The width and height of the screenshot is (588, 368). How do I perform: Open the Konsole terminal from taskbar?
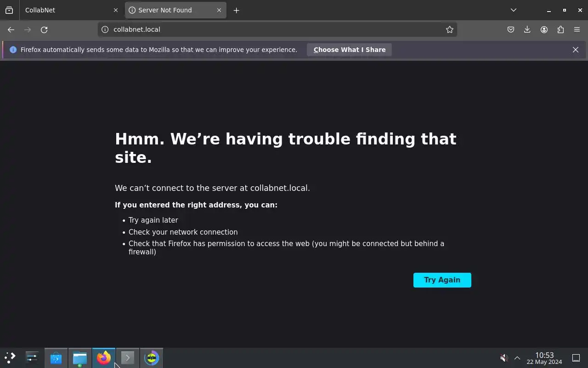128,358
